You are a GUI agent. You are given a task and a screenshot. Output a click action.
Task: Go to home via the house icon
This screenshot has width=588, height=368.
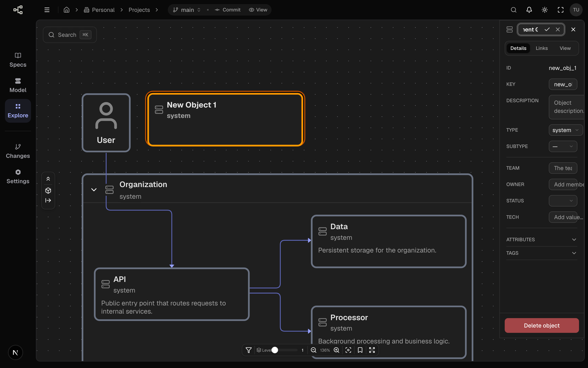pos(67,10)
